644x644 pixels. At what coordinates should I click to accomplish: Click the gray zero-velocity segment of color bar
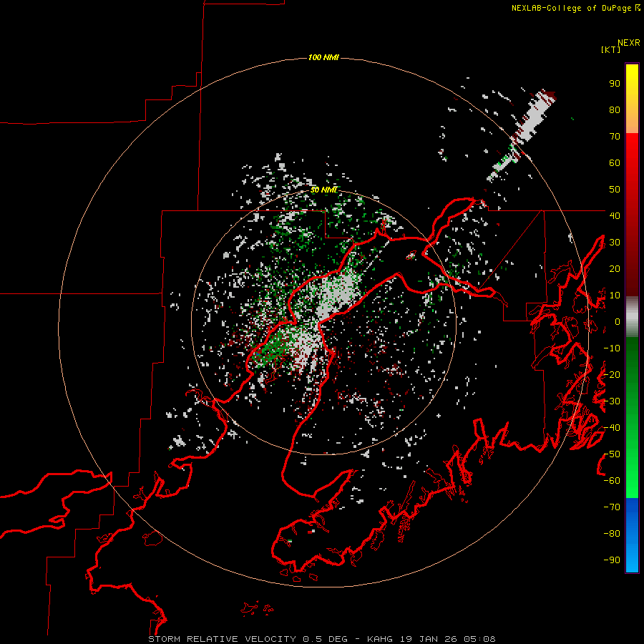click(632, 317)
